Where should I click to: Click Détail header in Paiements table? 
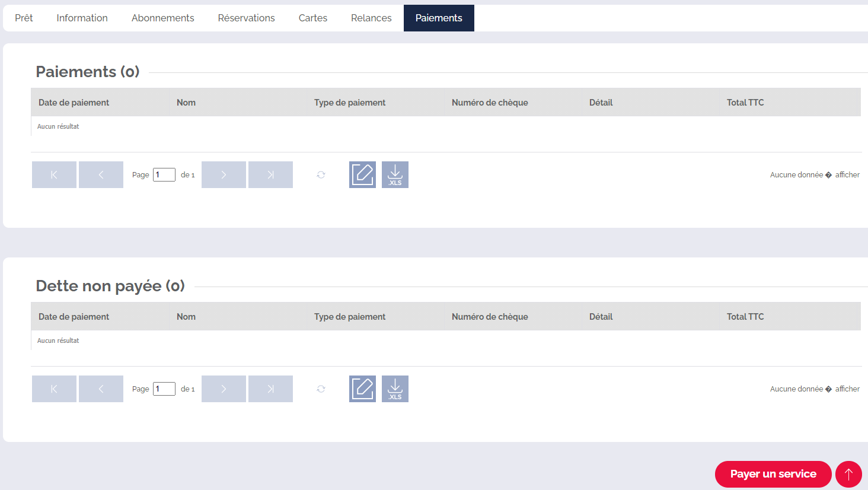click(x=601, y=103)
